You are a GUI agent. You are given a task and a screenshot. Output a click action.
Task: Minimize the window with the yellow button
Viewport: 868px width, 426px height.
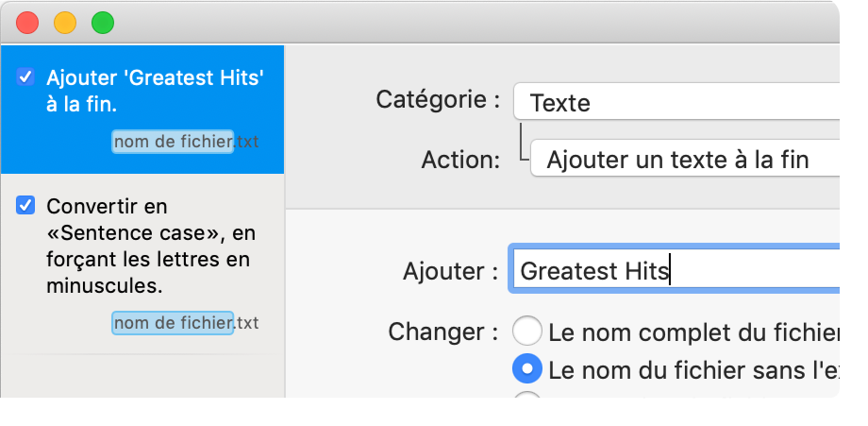[x=65, y=23]
